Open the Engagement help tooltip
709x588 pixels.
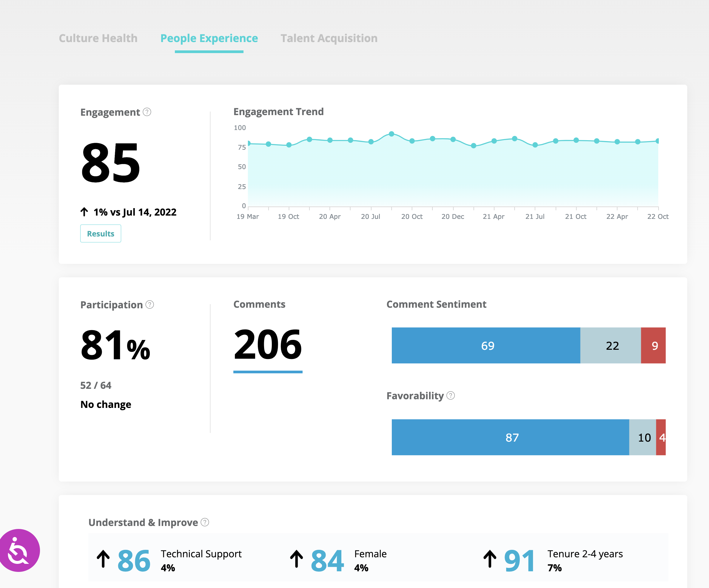(x=147, y=112)
